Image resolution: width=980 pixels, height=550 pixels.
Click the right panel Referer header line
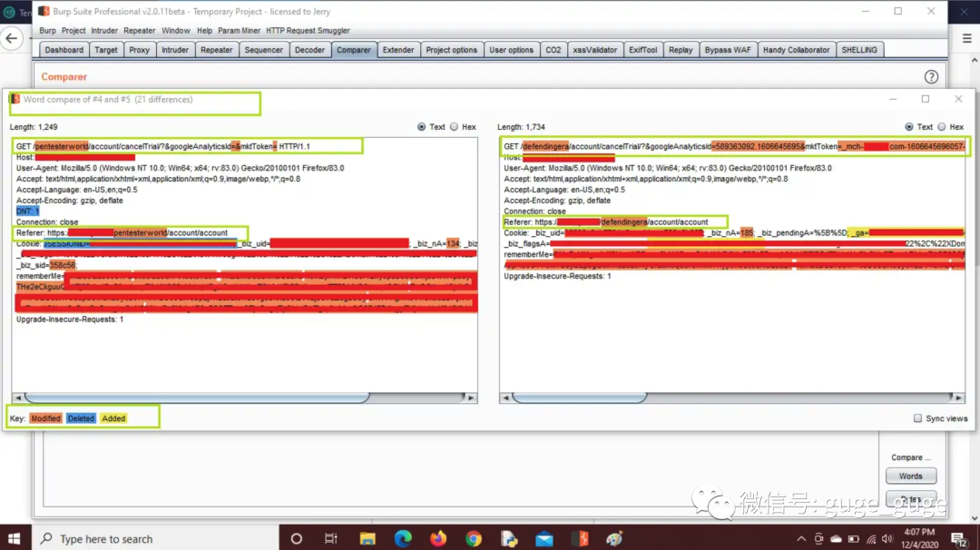(605, 221)
